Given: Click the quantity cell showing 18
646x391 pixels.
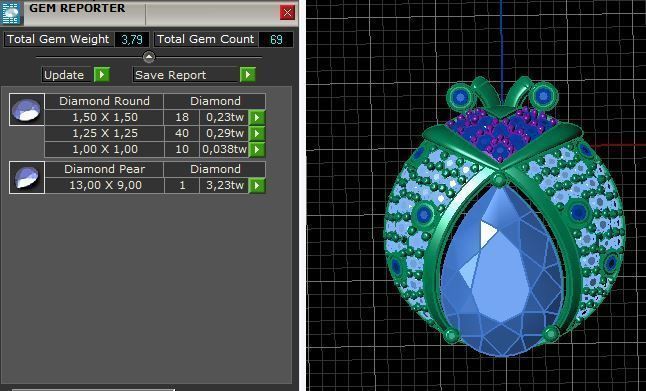Looking at the screenshot, I should [182, 117].
